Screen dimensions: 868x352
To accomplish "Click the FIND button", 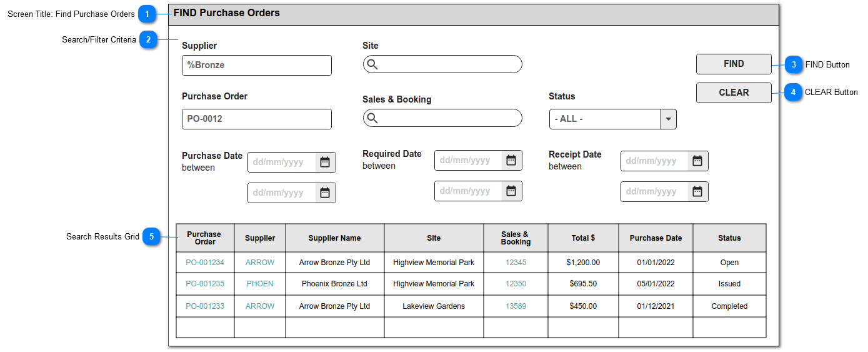I will coord(734,64).
